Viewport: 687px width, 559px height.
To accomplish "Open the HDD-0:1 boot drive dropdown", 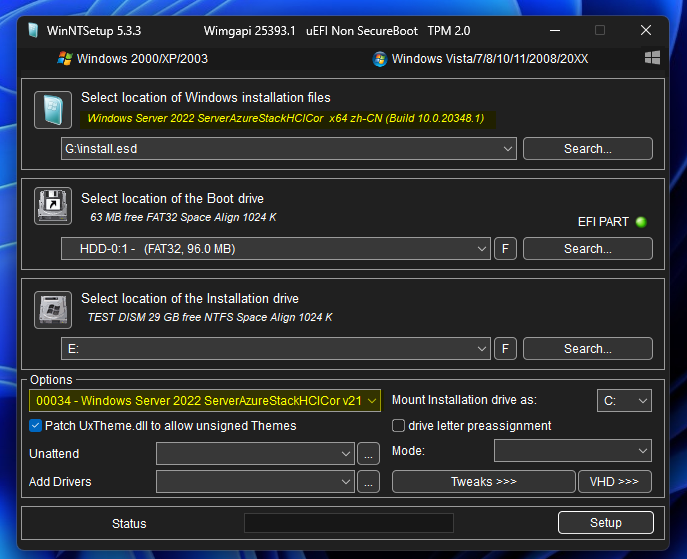I will (276, 249).
